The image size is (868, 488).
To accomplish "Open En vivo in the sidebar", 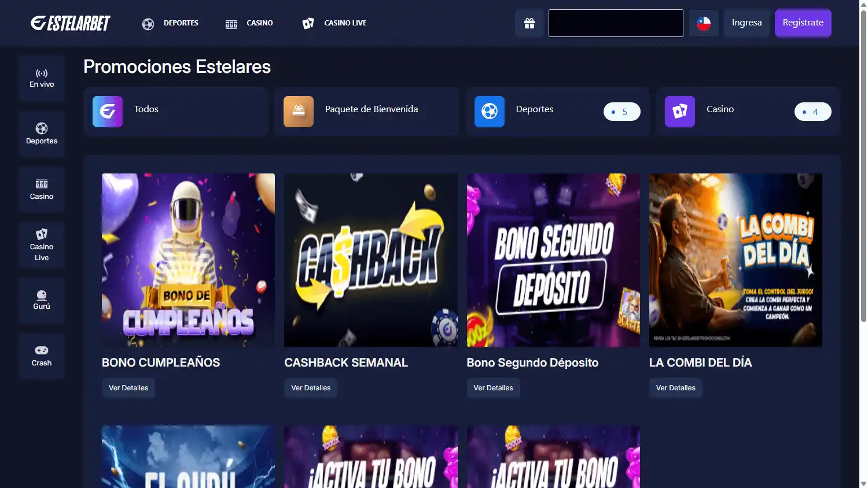I will point(42,79).
